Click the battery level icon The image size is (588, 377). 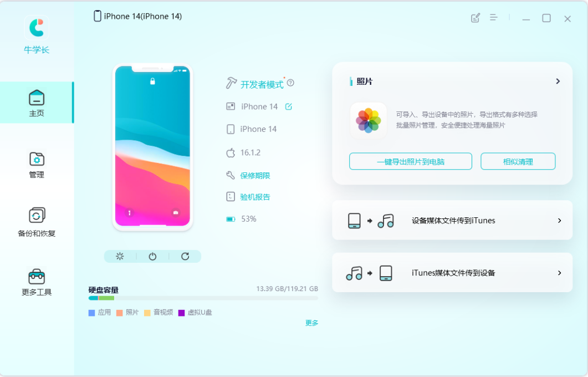231,219
